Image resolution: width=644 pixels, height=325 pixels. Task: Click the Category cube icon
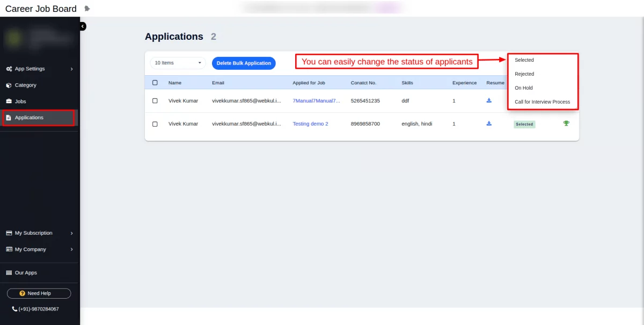pos(9,85)
